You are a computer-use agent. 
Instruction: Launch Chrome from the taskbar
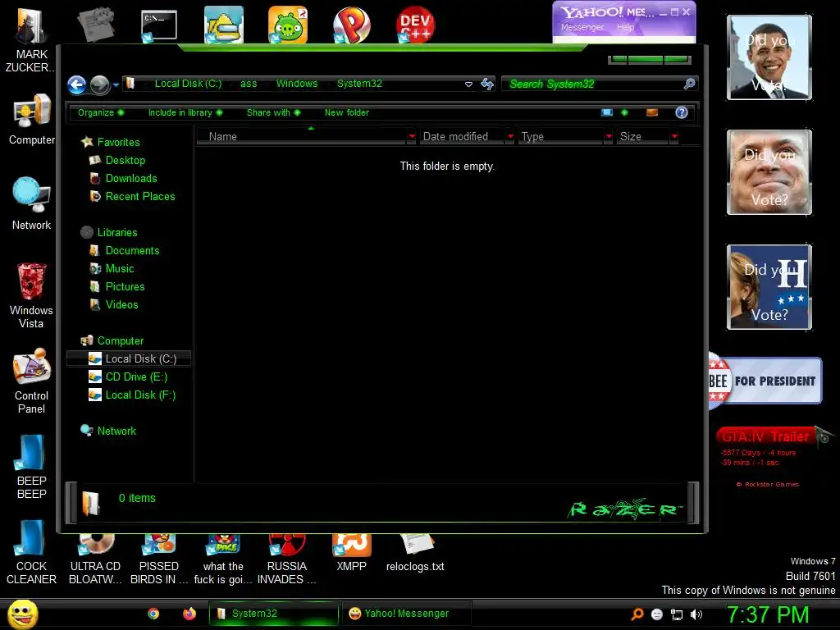click(x=153, y=614)
